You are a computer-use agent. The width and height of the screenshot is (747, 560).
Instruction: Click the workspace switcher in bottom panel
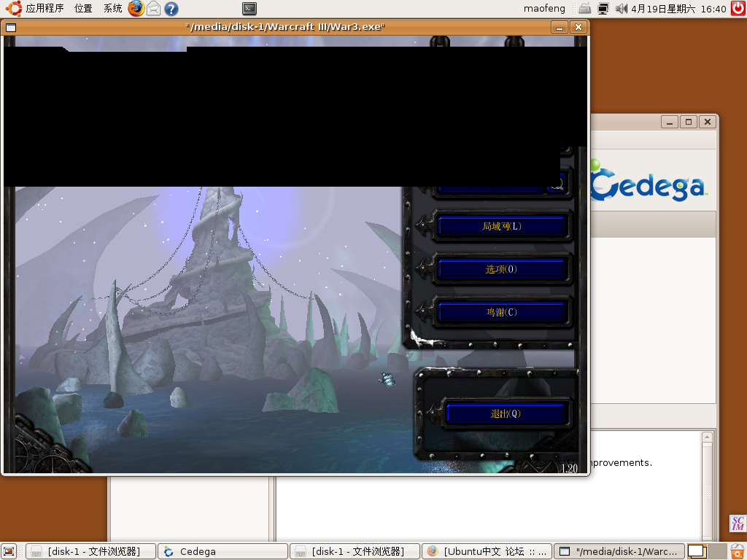tap(706, 551)
